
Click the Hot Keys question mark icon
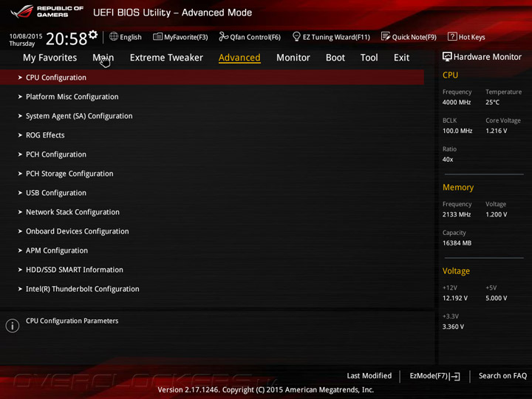(452, 36)
